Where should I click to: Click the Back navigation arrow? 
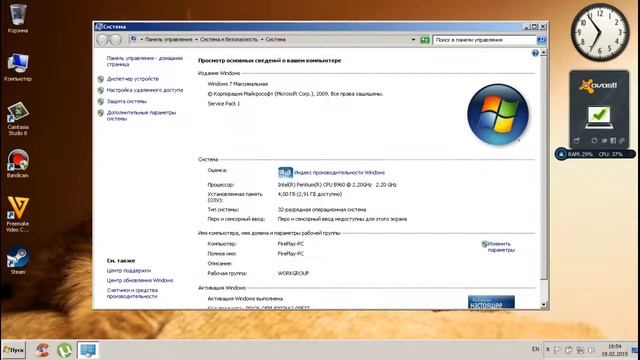[102, 40]
